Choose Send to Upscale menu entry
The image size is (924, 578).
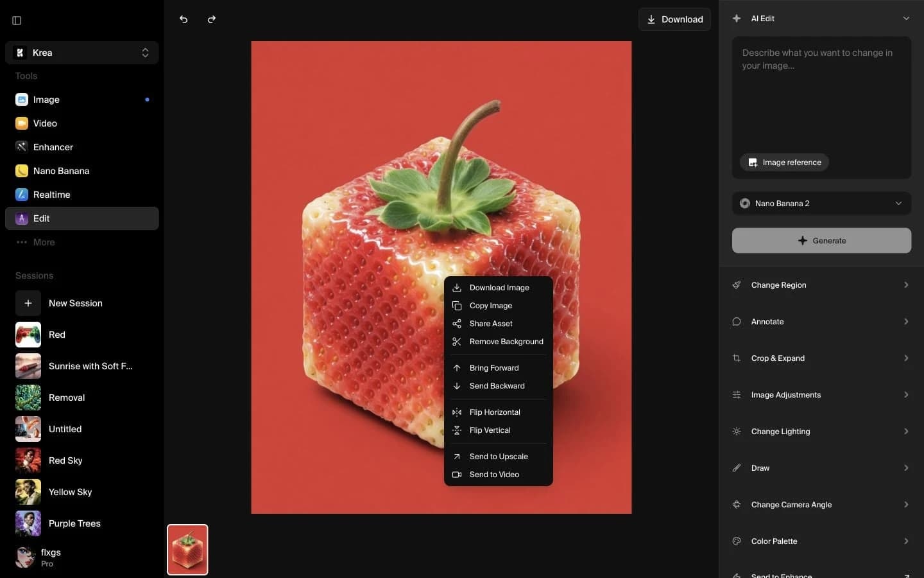[x=499, y=457]
